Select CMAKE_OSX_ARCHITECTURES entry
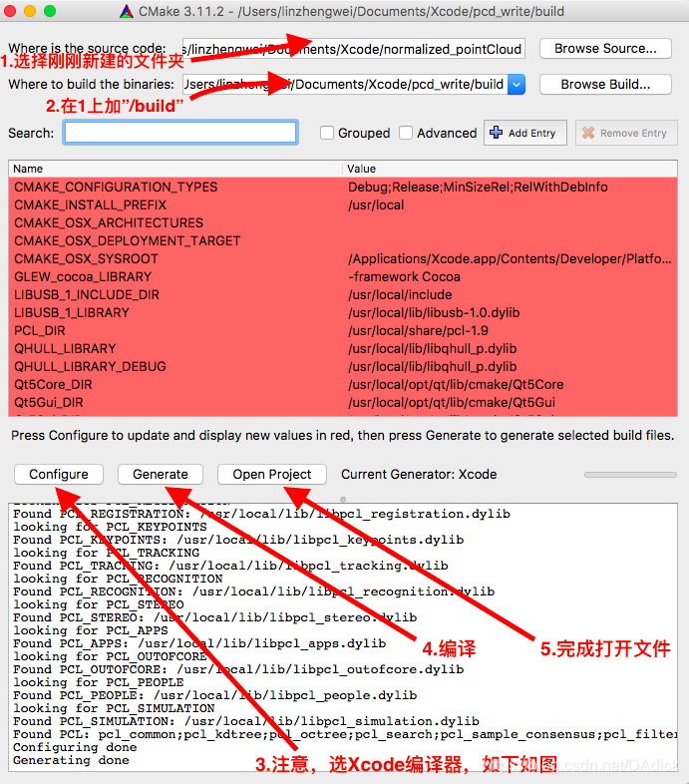Viewport: 689px width, 784px height. tap(109, 223)
